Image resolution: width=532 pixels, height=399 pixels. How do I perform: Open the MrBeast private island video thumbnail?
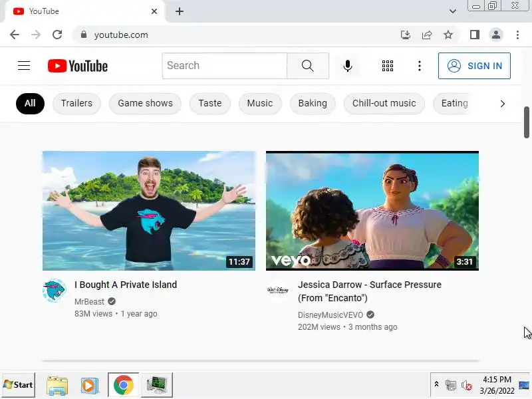[x=149, y=211]
